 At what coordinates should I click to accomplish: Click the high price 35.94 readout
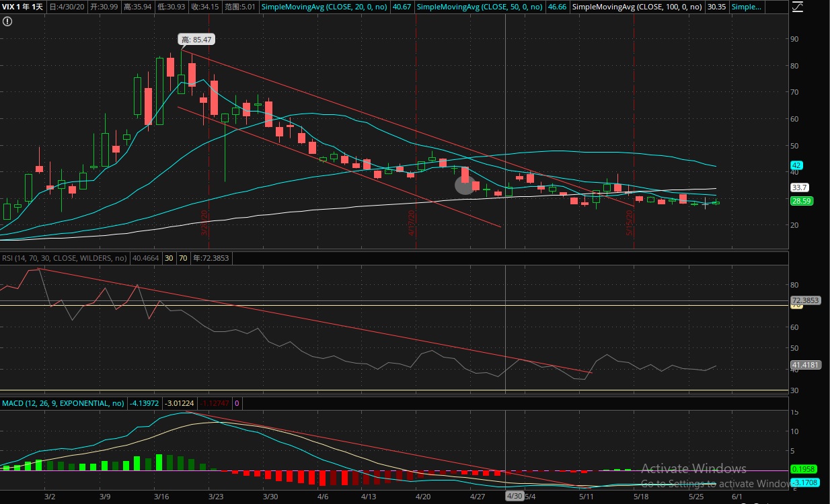pos(139,7)
